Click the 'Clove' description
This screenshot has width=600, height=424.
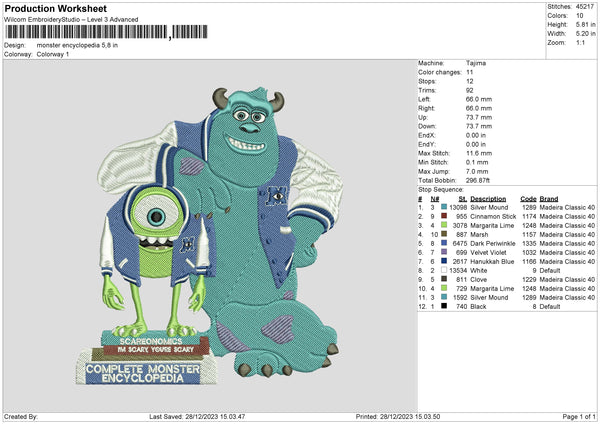[478, 280]
